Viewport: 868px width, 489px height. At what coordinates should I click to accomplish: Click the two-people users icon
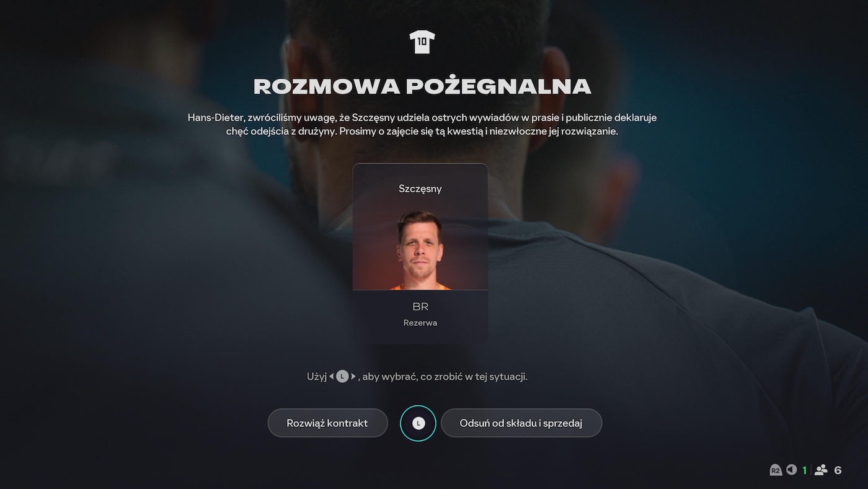821,470
